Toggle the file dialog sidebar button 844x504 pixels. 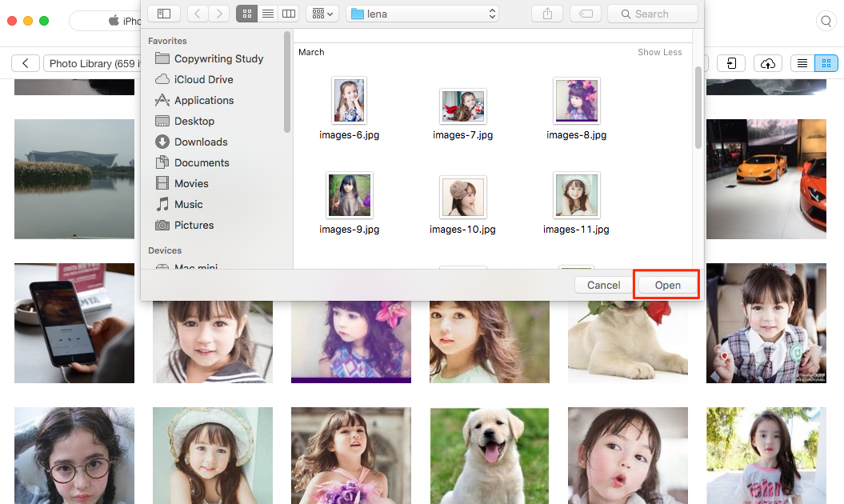coord(164,14)
